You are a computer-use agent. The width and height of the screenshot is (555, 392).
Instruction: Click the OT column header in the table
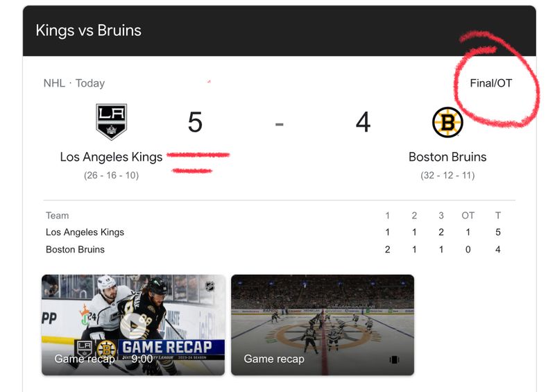click(468, 216)
